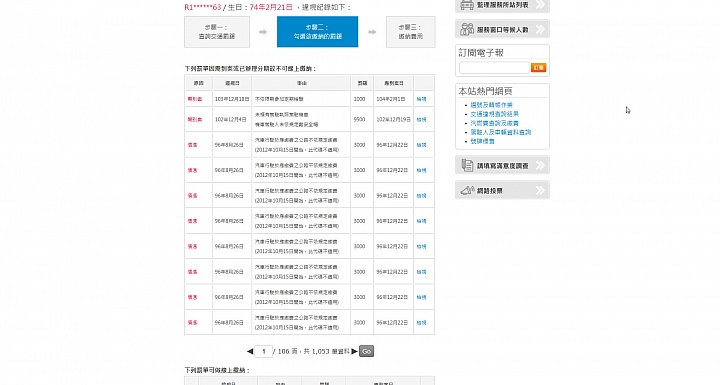Open 號牌標售 popular page link
The height and width of the screenshot is (385, 720).
tap(482, 141)
